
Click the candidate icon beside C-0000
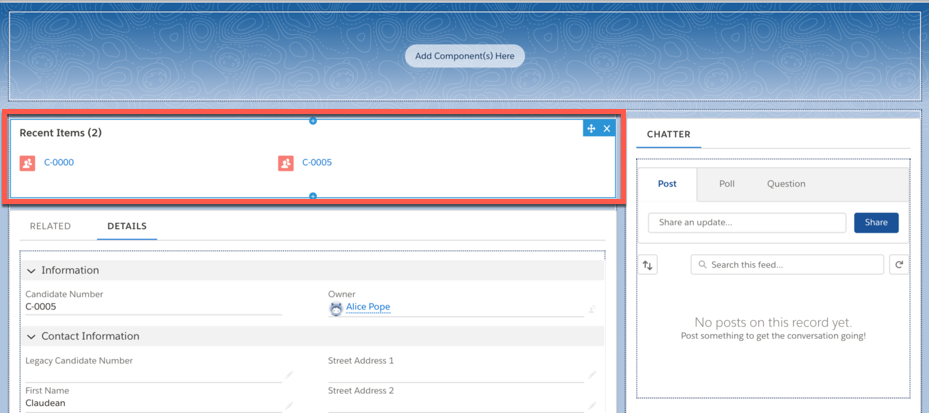click(x=27, y=163)
